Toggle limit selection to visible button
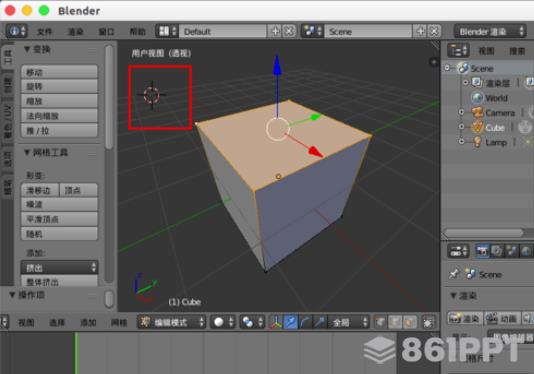This screenshot has height=374, width=534. point(428,322)
